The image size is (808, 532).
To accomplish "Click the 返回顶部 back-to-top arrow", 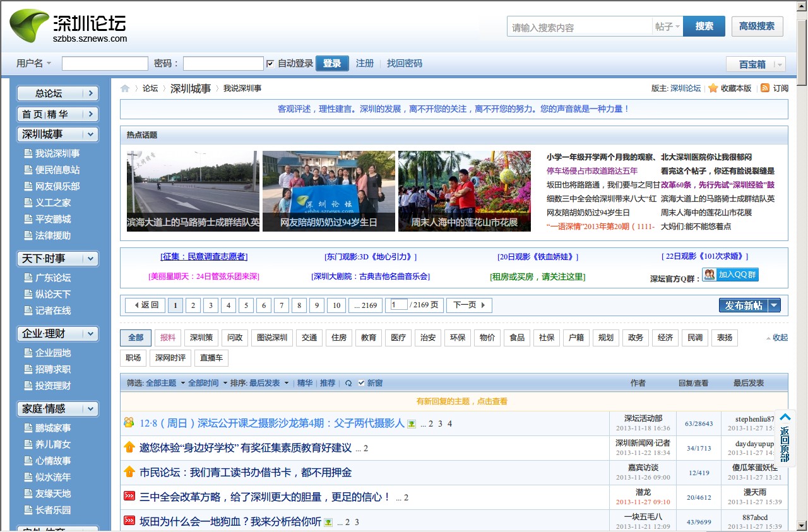I will pos(785,417).
